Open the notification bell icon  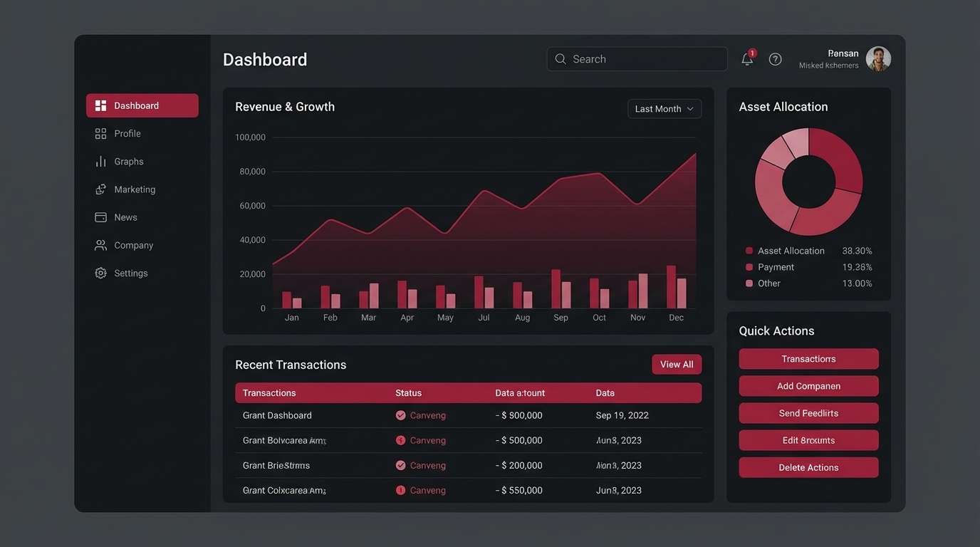(746, 58)
